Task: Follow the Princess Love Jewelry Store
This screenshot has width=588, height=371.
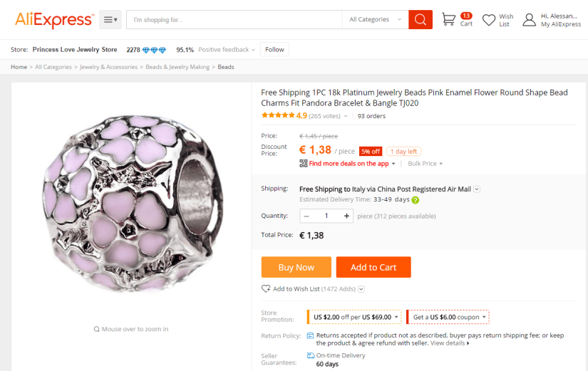Action: [274, 50]
